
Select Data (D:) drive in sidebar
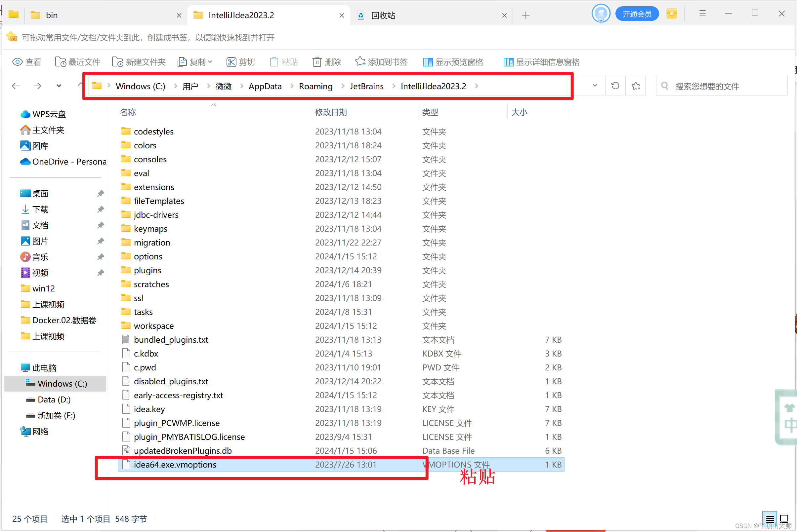(x=54, y=399)
